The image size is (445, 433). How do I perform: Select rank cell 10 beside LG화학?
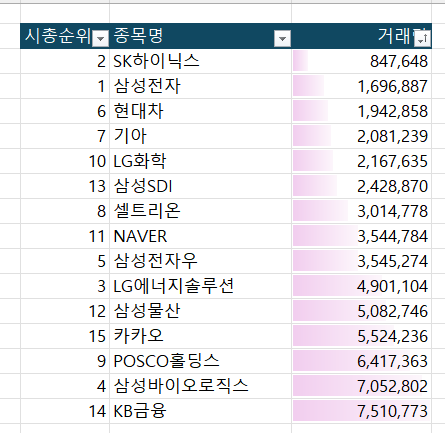[x=65, y=161]
